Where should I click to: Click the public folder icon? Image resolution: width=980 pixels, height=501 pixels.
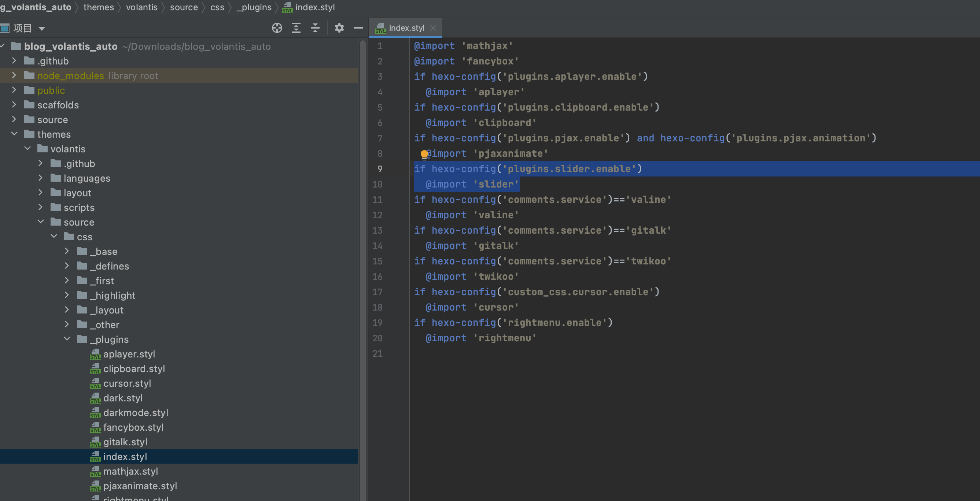pyautogui.click(x=29, y=90)
